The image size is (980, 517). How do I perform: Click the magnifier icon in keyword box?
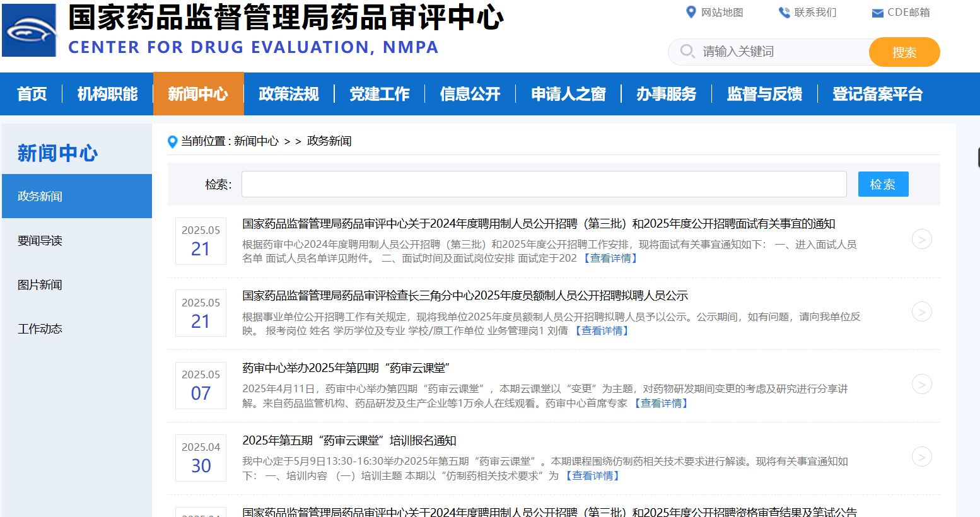(687, 51)
